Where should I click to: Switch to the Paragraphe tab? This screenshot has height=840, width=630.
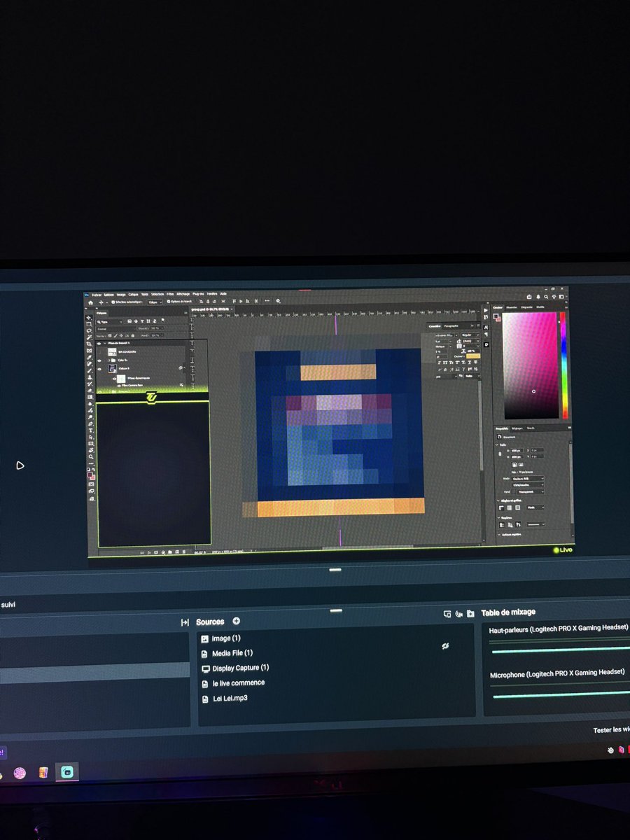click(451, 326)
